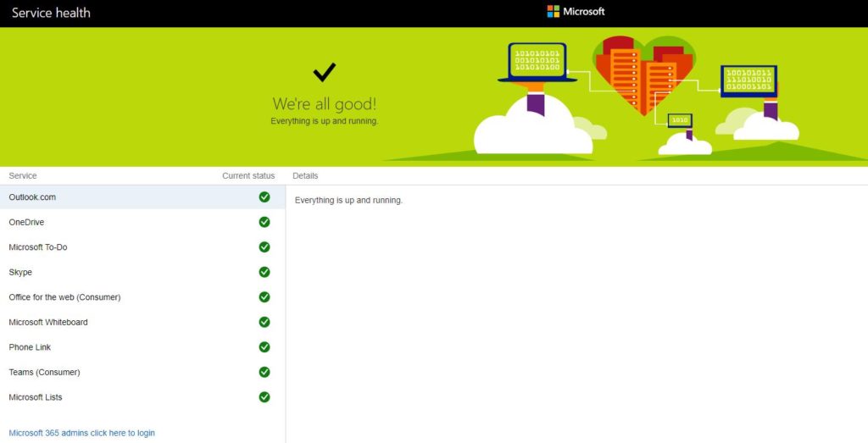The image size is (868, 443).
Task: Select the Outlook.com service row
Action: click(142, 197)
